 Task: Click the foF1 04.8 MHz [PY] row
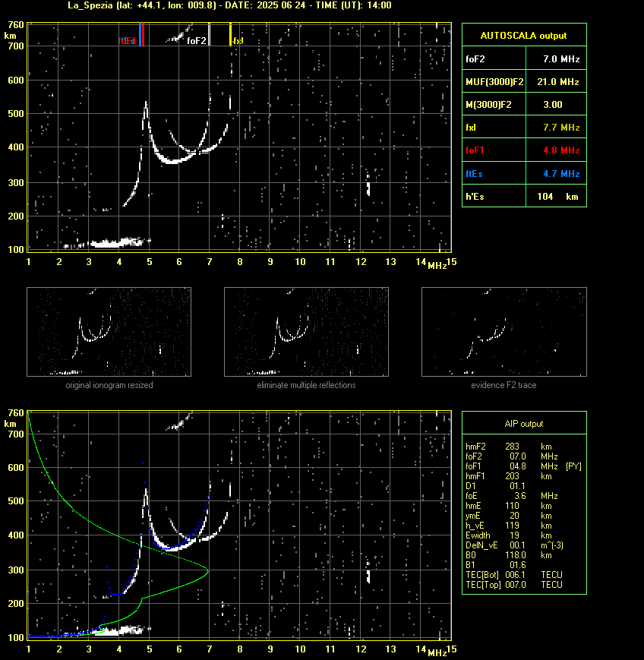(523, 466)
